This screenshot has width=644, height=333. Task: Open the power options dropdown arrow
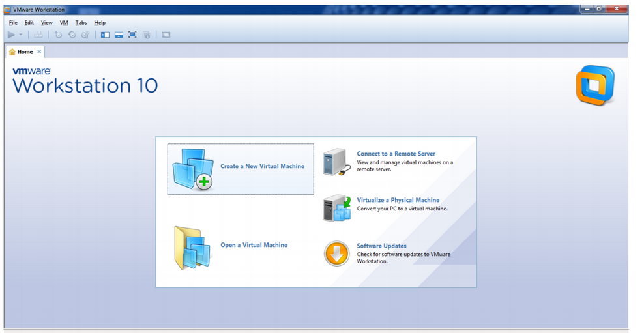21,35
